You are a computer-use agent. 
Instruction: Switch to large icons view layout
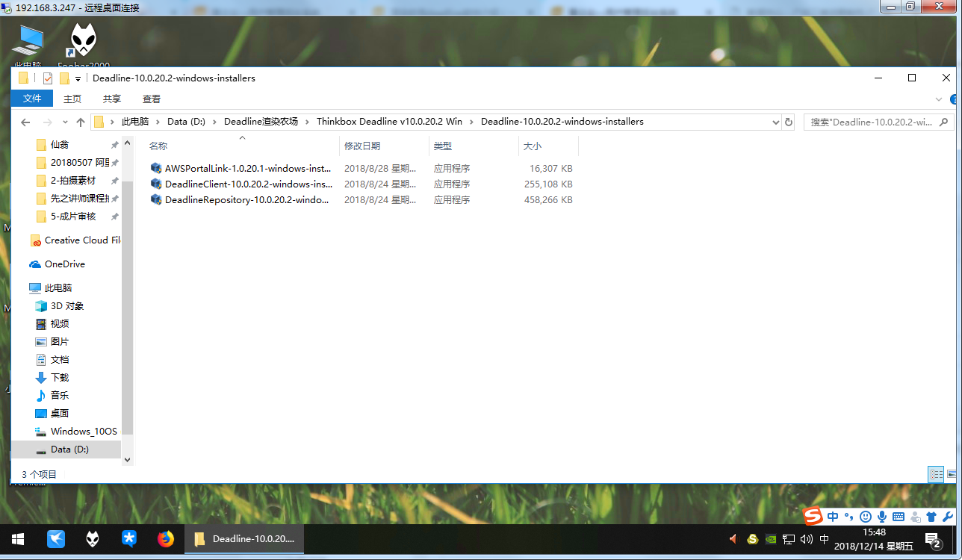click(952, 474)
